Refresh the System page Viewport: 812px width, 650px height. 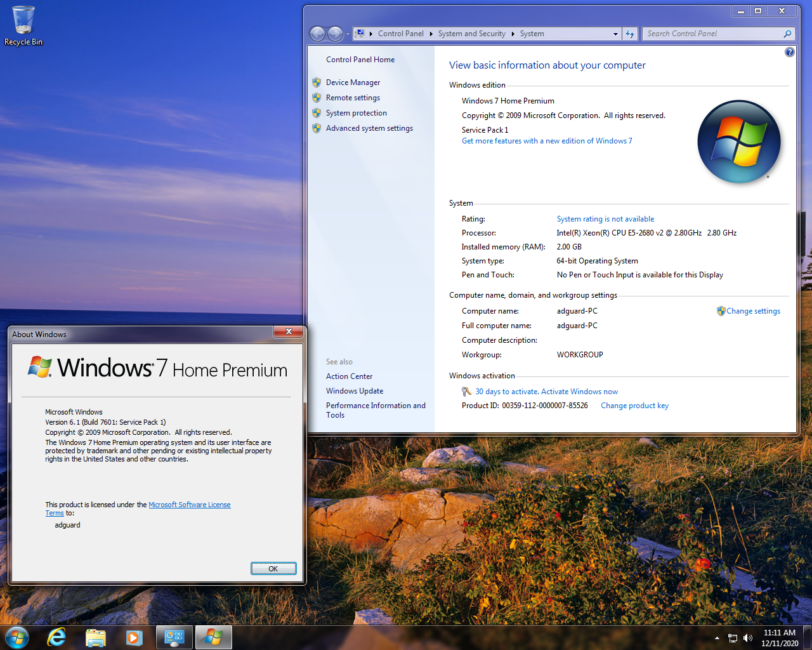630,34
